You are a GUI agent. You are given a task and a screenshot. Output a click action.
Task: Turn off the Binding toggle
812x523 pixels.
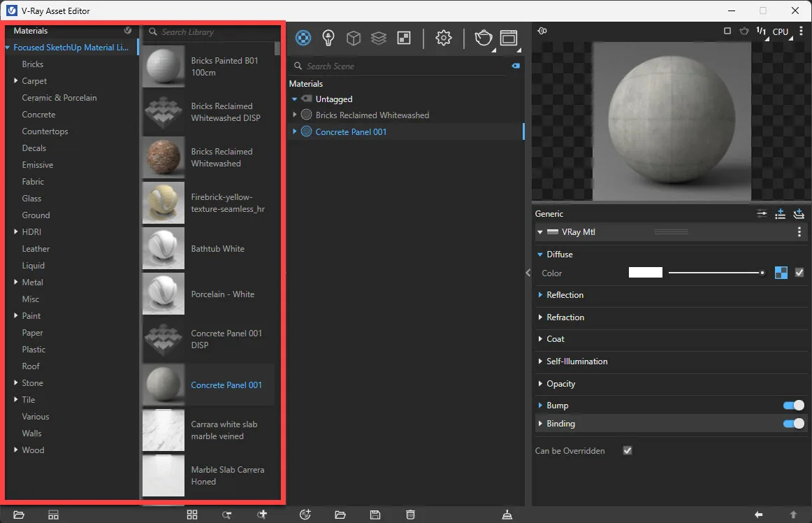pyautogui.click(x=794, y=423)
